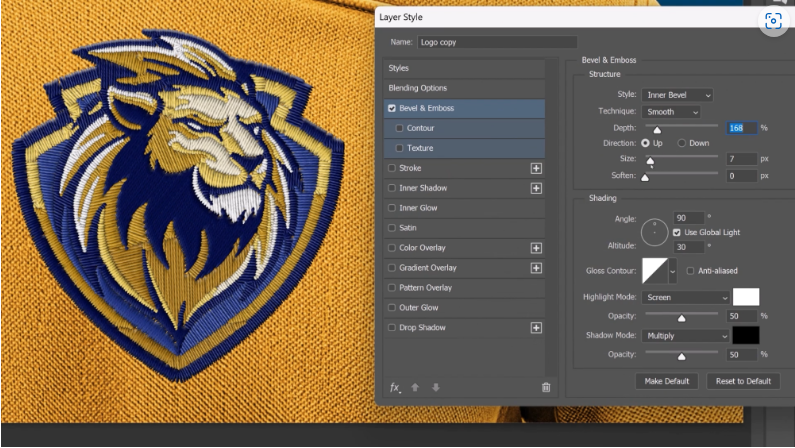
Task: Click the Shadow Opacity slider handle
Action: pos(681,356)
